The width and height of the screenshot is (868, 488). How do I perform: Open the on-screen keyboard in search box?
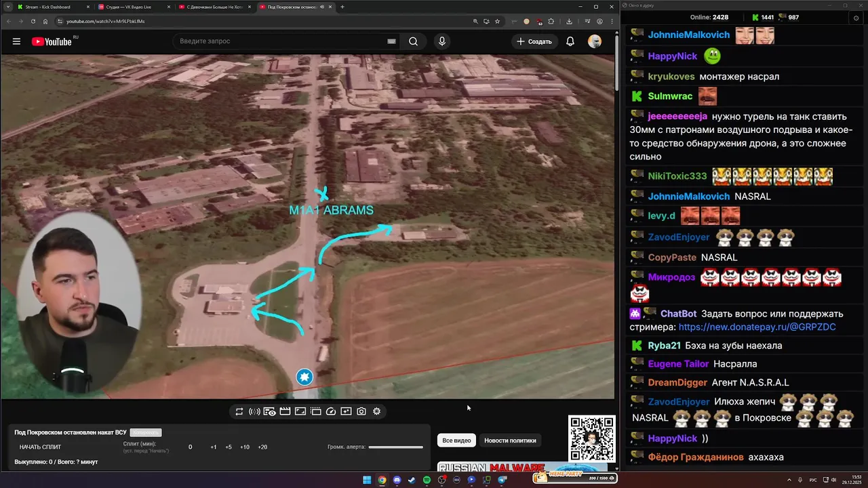391,41
